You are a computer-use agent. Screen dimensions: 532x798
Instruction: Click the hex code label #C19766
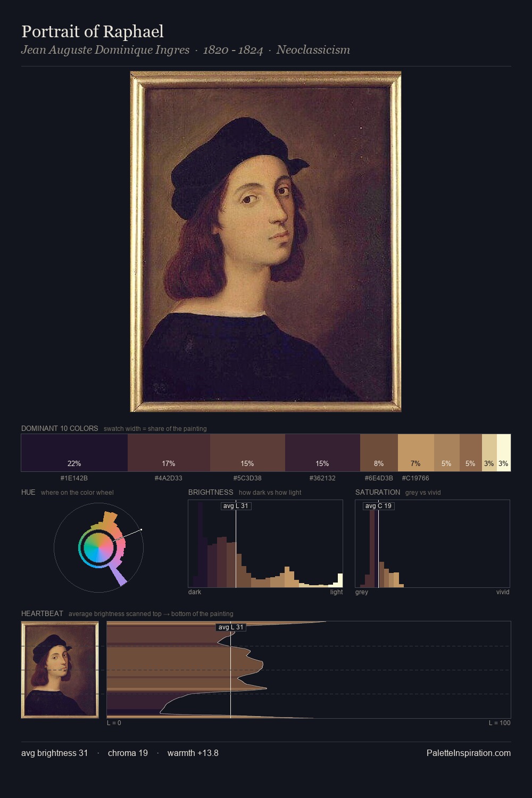click(415, 478)
